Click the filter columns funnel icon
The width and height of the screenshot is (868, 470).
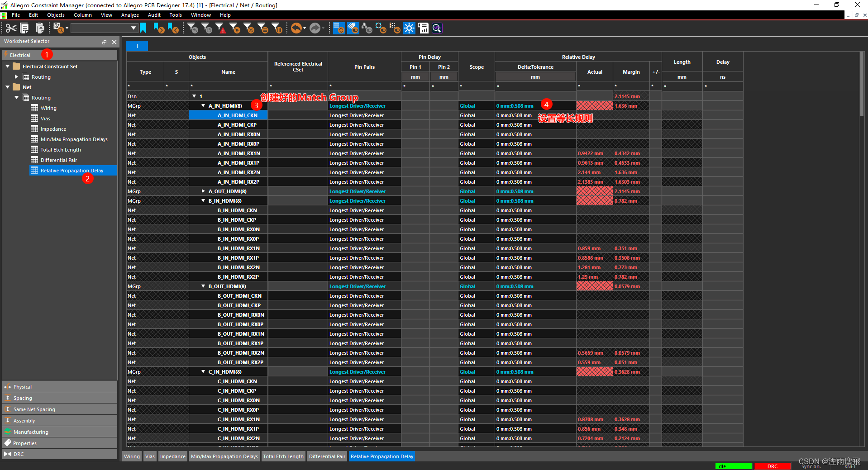(x=277, y=28)
